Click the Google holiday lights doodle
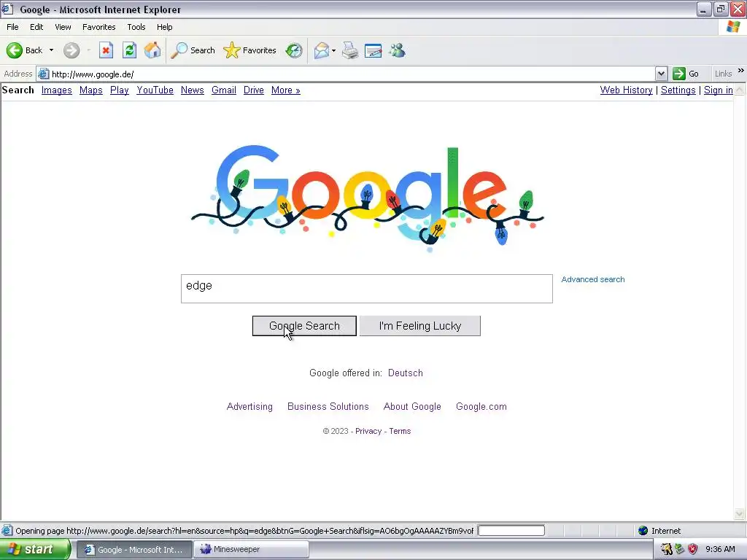This screenshot has height=560, width=747. click(x=368, y=198)
